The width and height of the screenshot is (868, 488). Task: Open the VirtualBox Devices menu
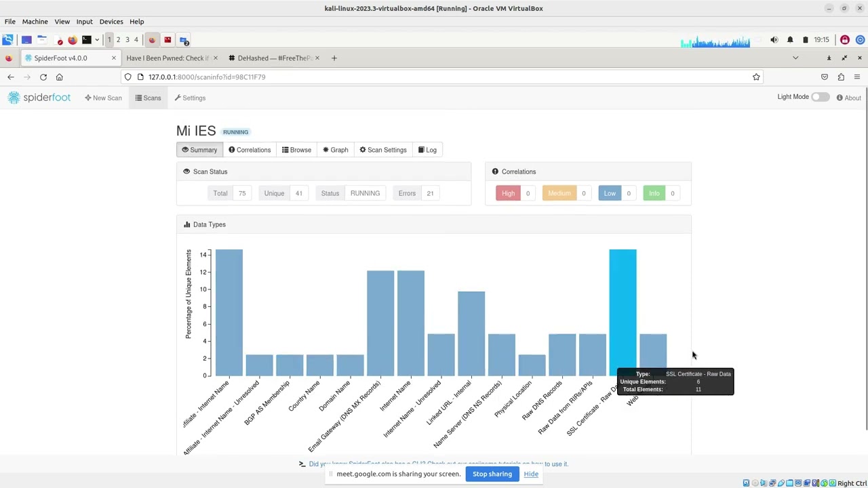click(x=111, y=22)
